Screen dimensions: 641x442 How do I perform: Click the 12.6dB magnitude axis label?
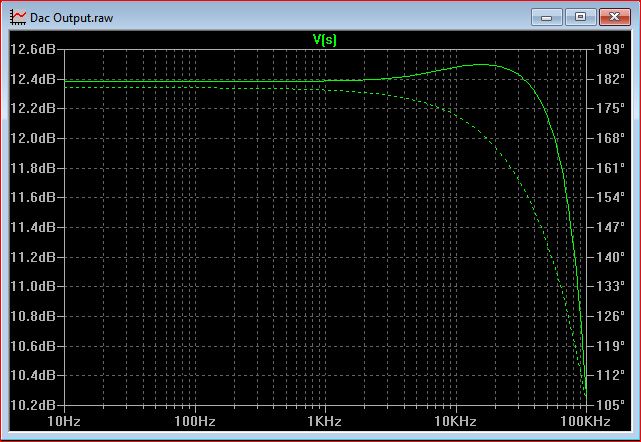[33, 49]
